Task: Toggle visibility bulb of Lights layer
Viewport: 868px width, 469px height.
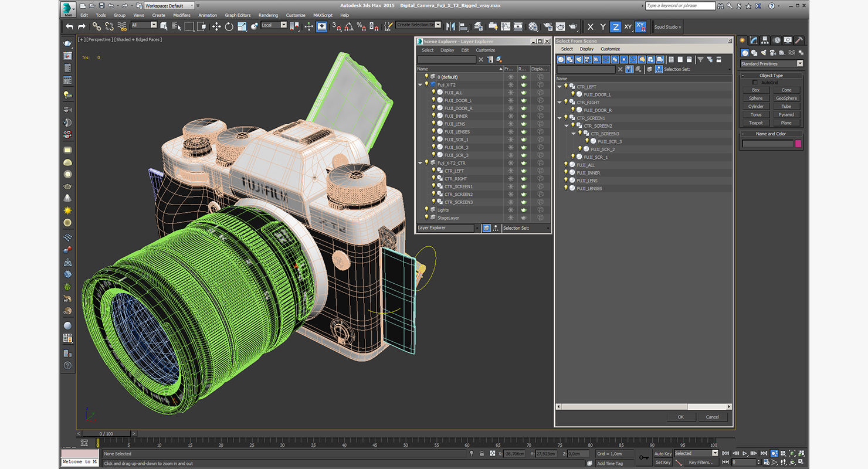Action: click(426, 209)
